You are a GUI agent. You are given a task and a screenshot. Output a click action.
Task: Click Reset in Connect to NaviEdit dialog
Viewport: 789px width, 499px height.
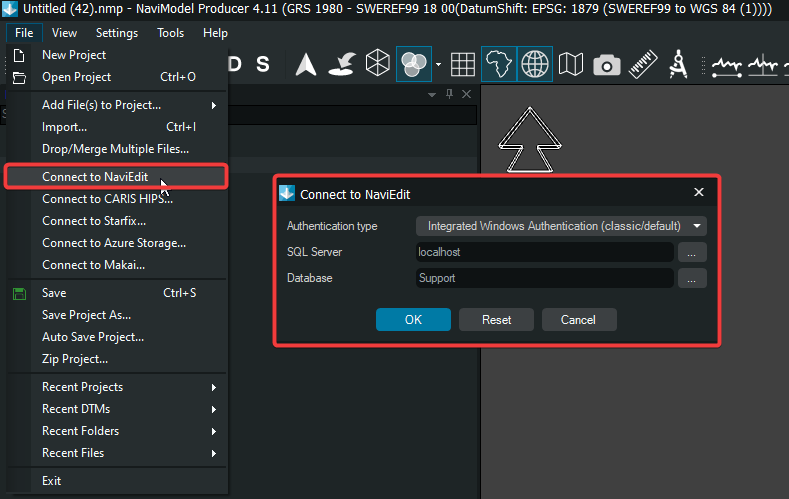point(496,320)
